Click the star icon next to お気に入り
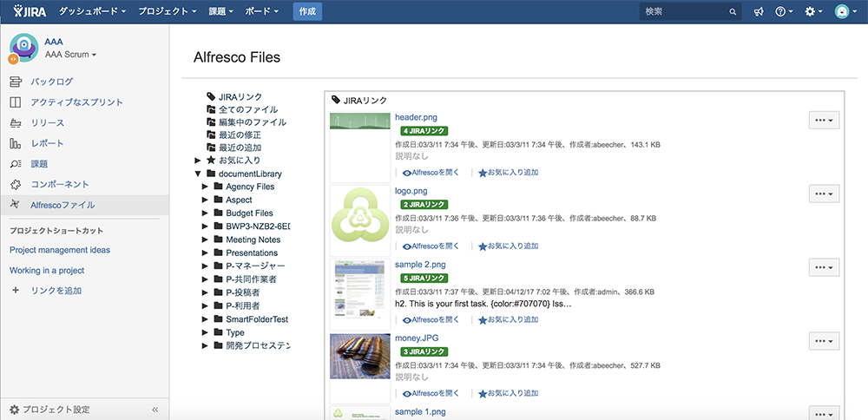The height and width of the screenshot is (420, 868). coord(211,161)
